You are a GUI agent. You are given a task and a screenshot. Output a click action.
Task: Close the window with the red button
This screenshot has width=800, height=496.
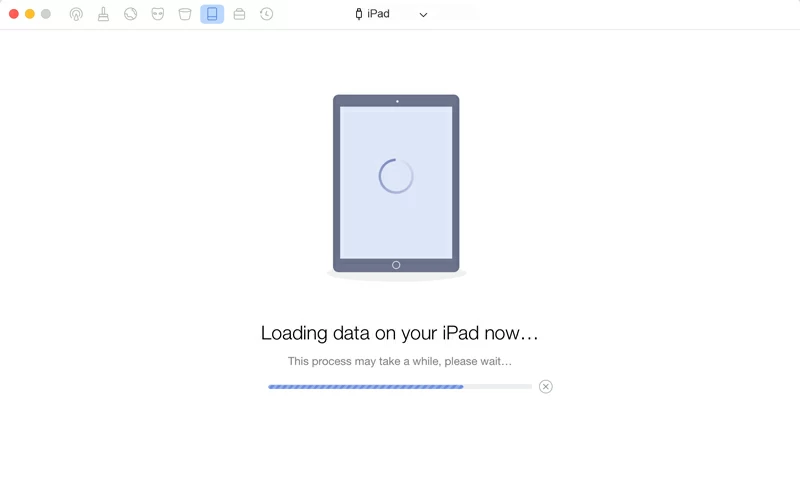14,14
